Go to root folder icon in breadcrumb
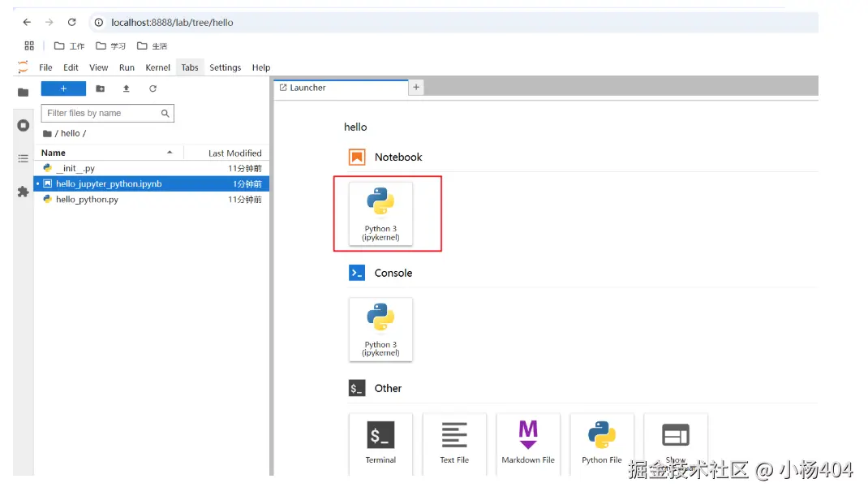868x496 pixels. pyautogui.click(x=47, y=134)
